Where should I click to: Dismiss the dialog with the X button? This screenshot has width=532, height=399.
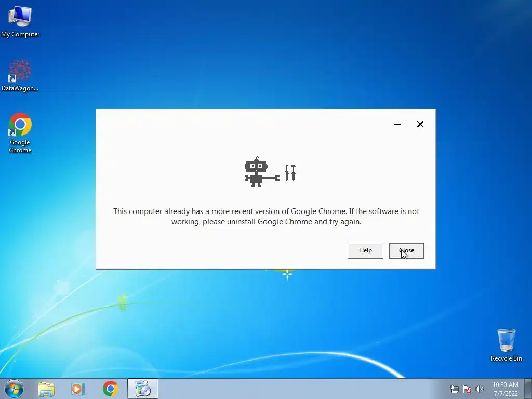click(x=420, y=124)
